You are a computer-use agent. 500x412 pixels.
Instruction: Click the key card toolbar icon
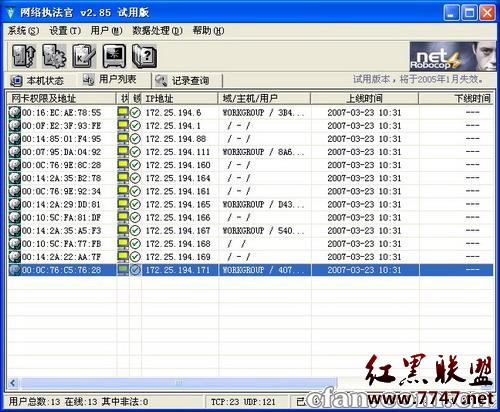point(84,56)
